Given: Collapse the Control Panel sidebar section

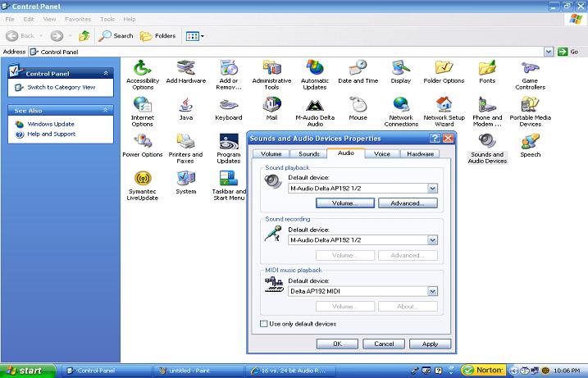Looking at the screenshot, I should pyautogui.click(x=106, y=73).
